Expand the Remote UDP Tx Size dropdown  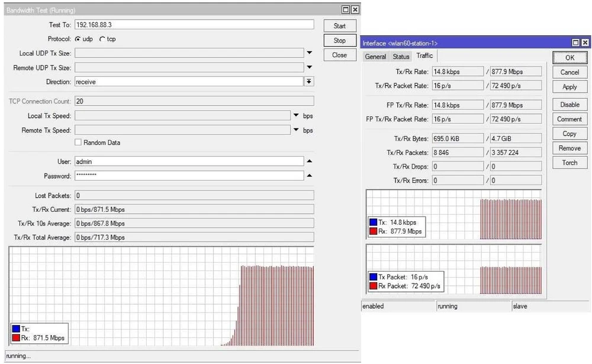[309, 67]
